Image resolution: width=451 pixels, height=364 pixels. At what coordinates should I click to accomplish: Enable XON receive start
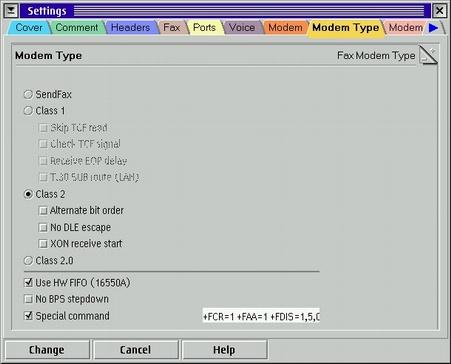point(43,244)
